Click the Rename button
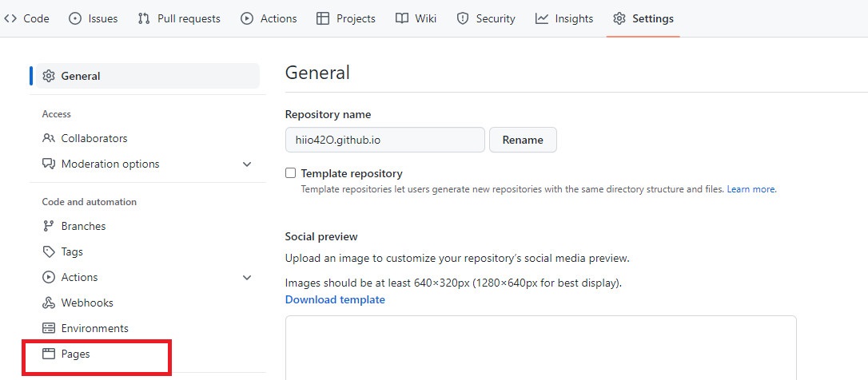868x380 pixels. tap(523, 140)
